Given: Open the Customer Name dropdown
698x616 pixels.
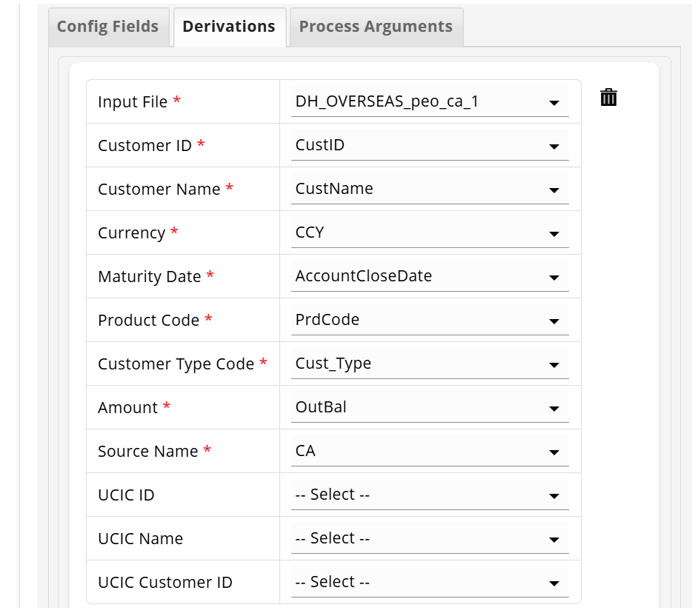Looking at the screenshot, I should tap(430, 190).
